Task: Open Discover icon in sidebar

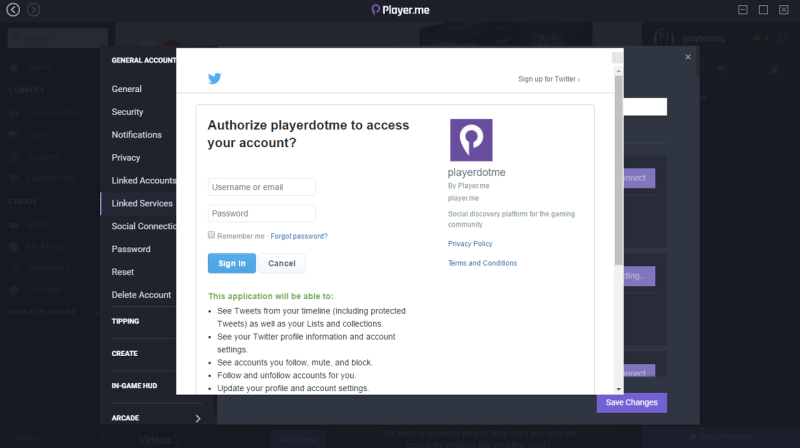Action: 14,157
